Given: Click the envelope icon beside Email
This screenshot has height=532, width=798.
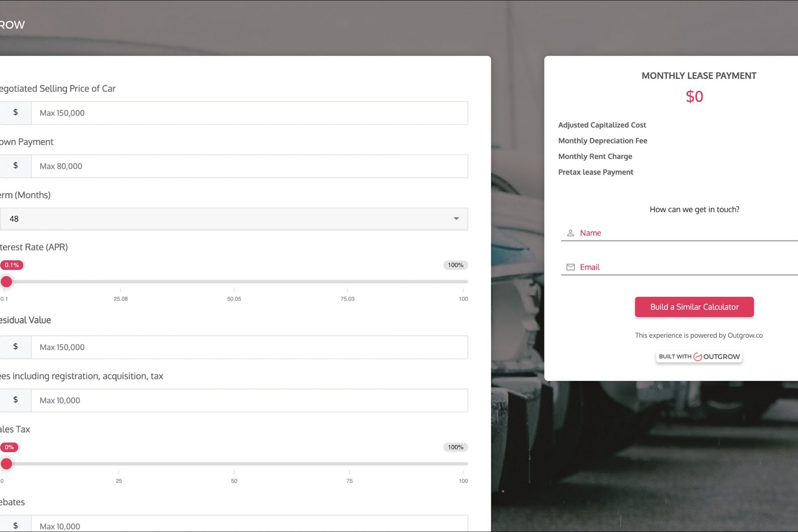Looking at the screenshot, I should tap(571, 267).
